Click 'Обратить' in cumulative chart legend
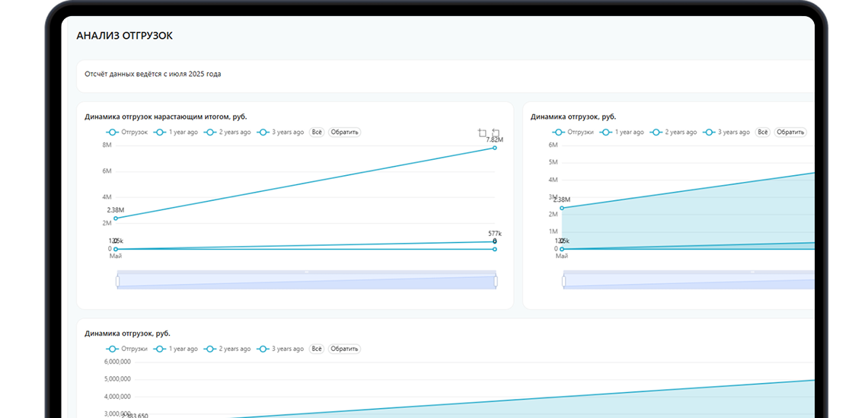This screenshot has width=868, height=418. 344,132
